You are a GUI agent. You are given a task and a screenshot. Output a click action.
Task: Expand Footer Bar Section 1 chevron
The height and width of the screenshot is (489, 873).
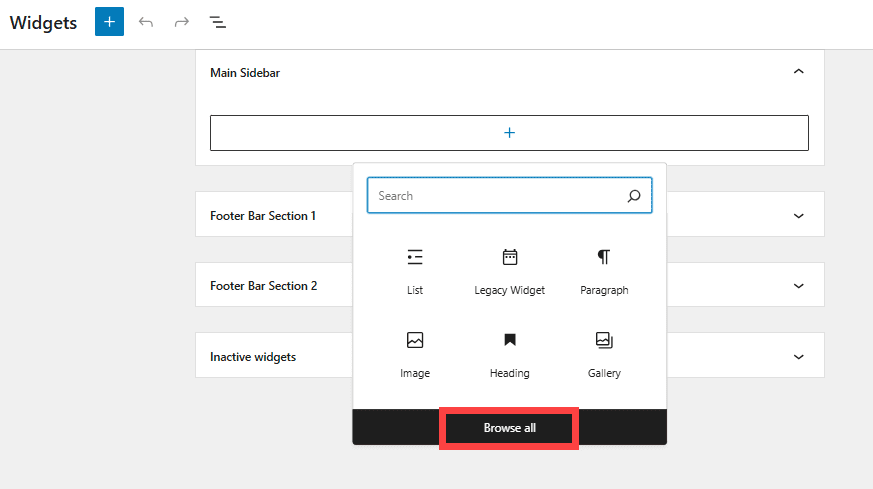(798, 215)
